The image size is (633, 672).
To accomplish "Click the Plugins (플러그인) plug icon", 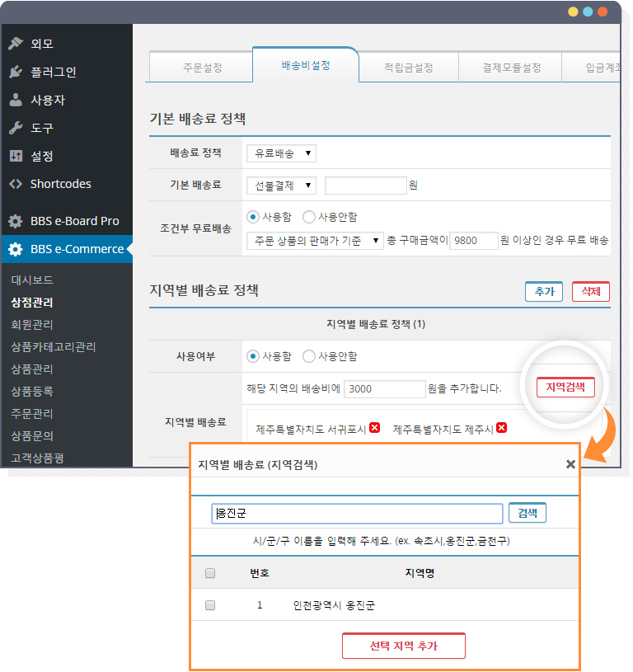I will 16,72.
